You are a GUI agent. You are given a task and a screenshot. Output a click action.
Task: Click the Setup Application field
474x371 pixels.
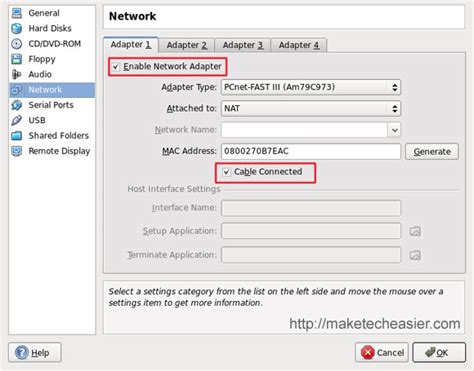click(x=311, y=231)
